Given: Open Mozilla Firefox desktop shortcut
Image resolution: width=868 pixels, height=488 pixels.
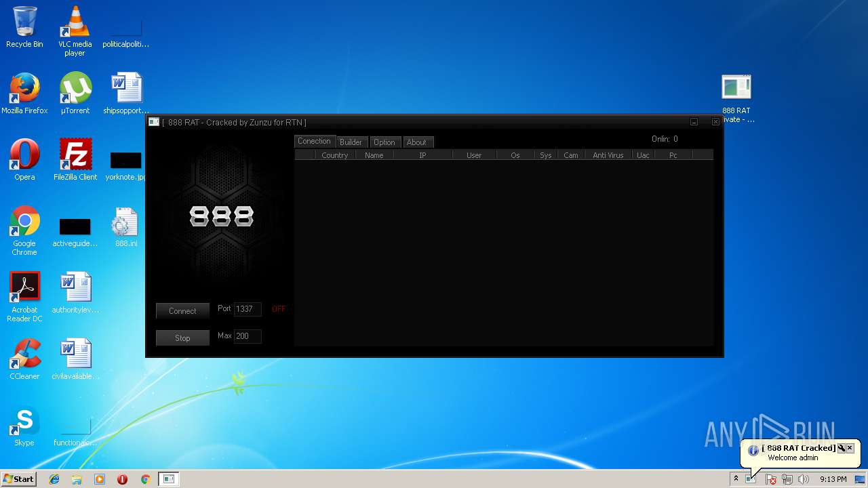Looking at the screenshot, I should tap(24, 94).
